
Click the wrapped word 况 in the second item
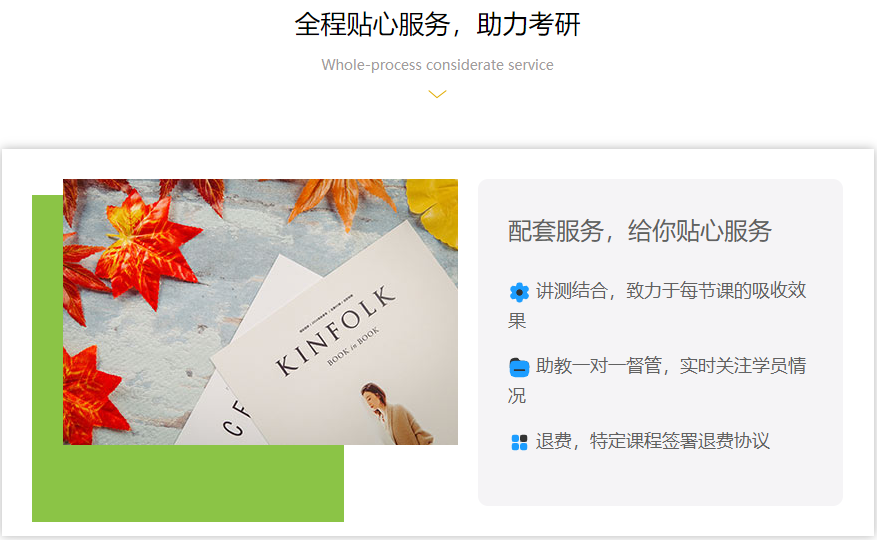pyautogui.click(x=517, y=396)
